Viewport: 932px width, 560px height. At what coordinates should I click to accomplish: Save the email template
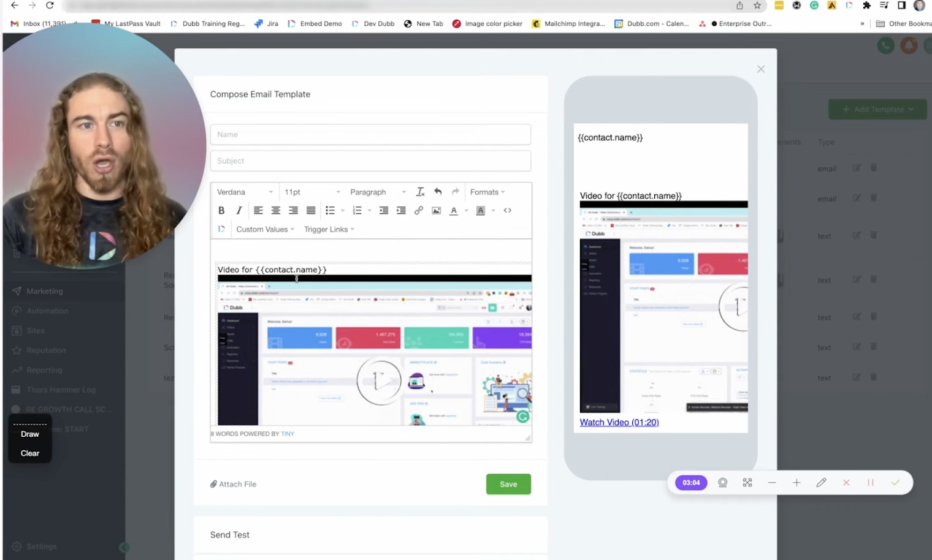508,483
